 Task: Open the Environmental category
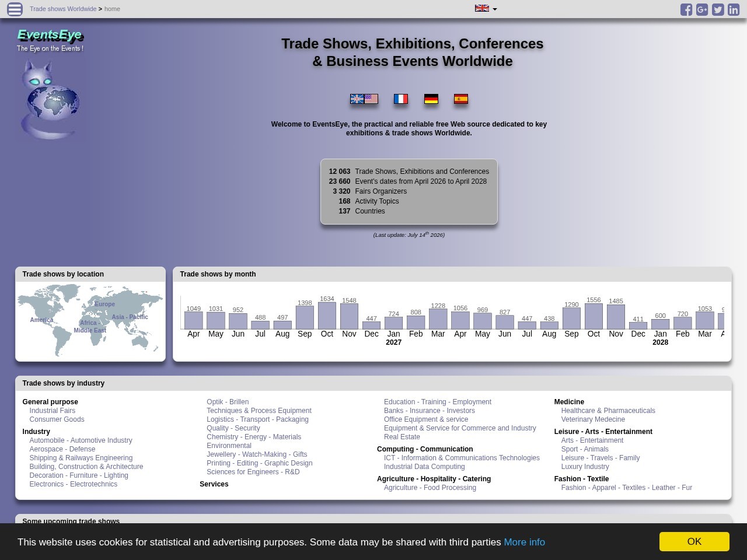coord(229,446)
